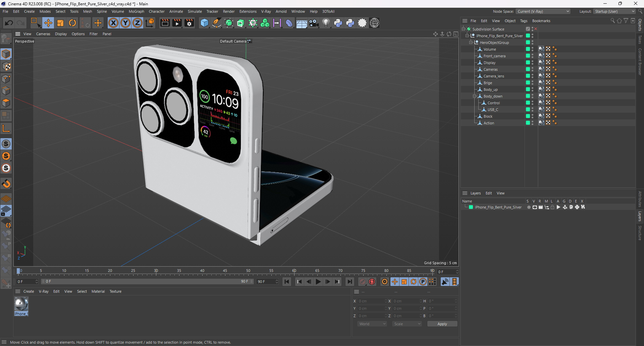Open the V-Ray menu in main menu bar
644x346 pixels.
pos(266,11)
